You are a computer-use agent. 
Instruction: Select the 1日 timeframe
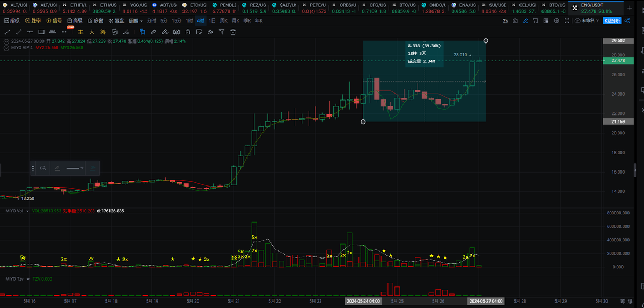pos(212,20)
